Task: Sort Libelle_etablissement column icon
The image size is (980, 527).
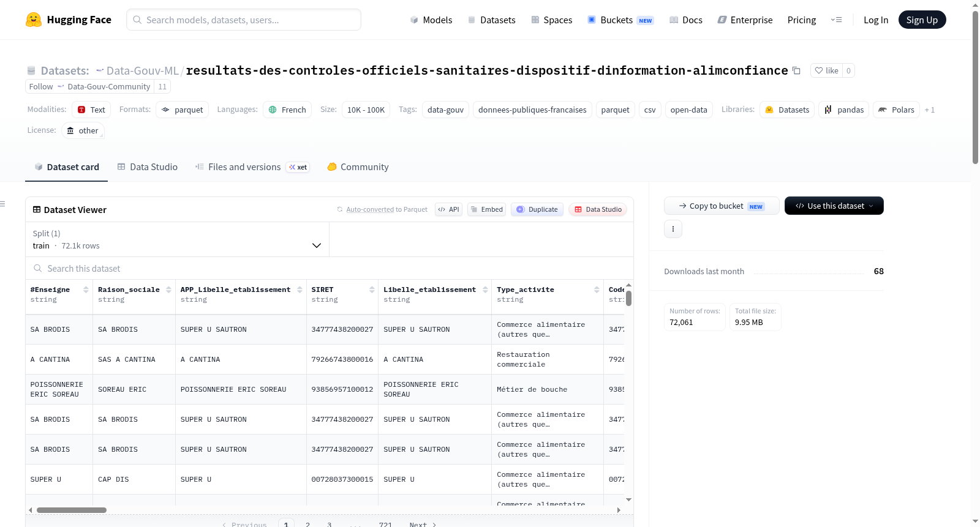Action: pyautogui.click(x=485, y=290)
